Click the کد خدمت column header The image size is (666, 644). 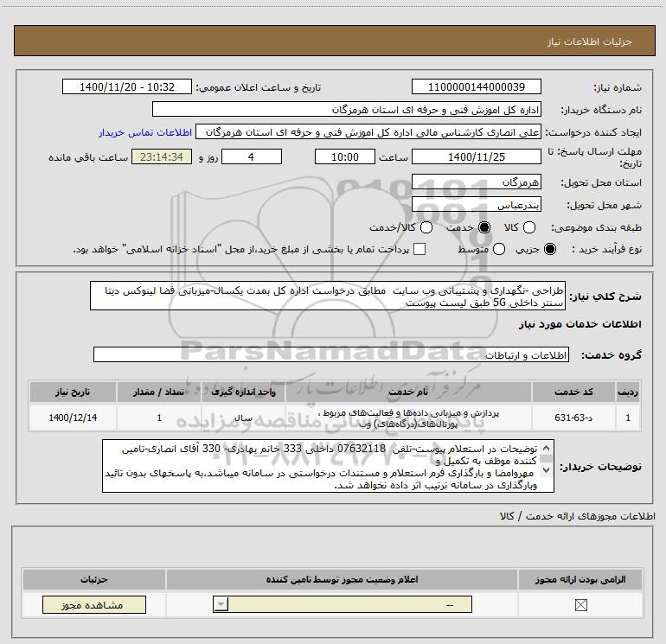[573, 392]
